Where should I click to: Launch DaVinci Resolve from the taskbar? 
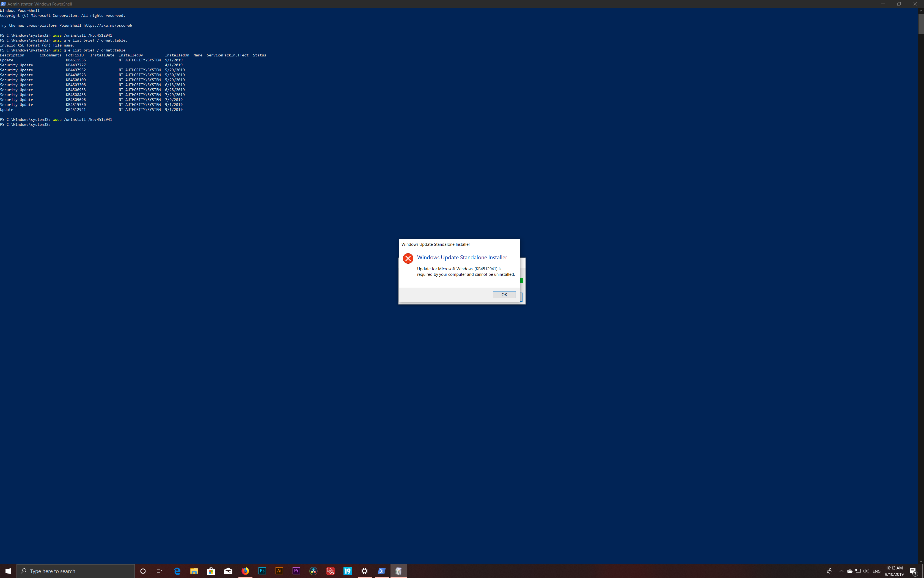click(313, 571)
